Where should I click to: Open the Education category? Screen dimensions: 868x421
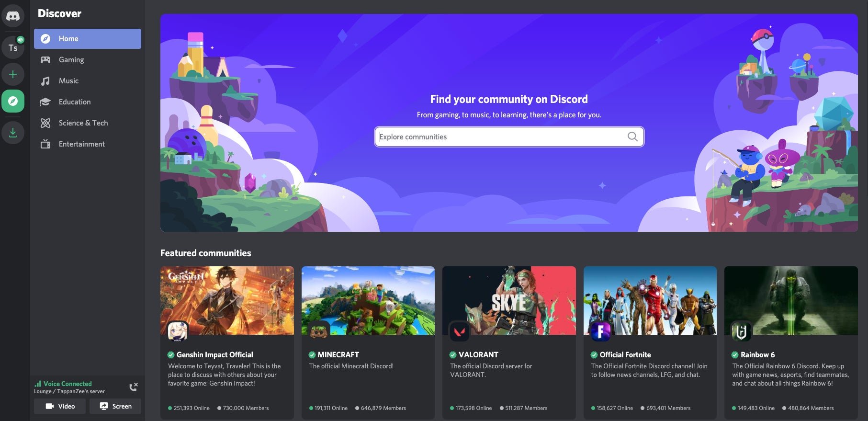click(x=88, y=102)
